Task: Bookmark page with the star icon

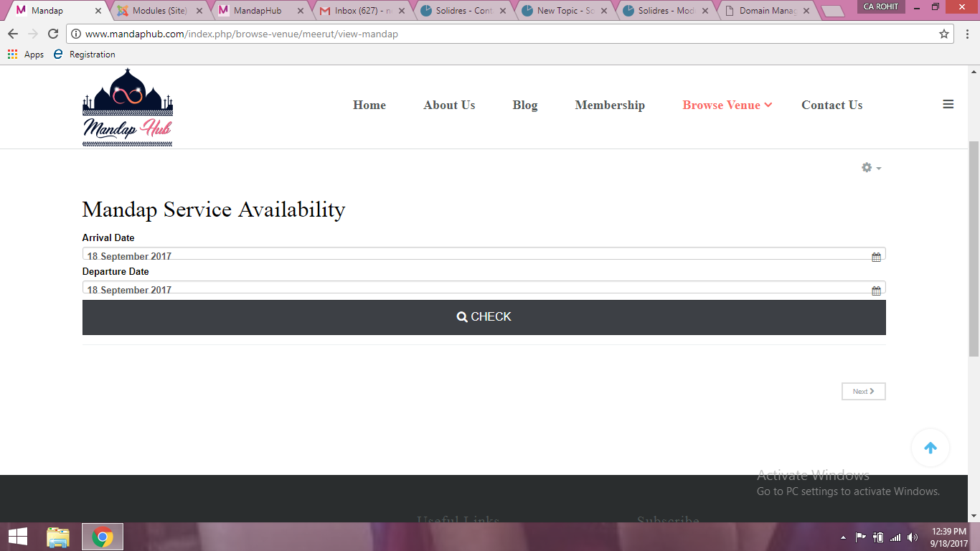Action: pos(944,34)
